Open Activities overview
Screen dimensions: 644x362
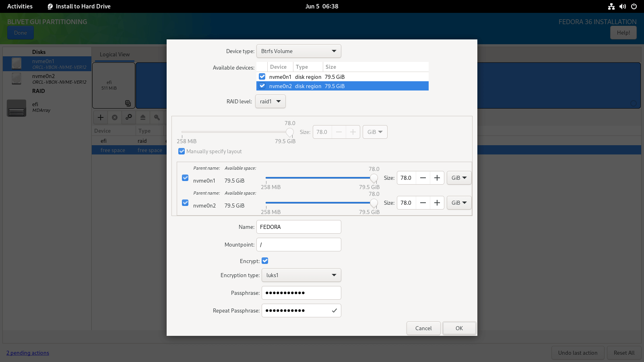tap(20, 6)
